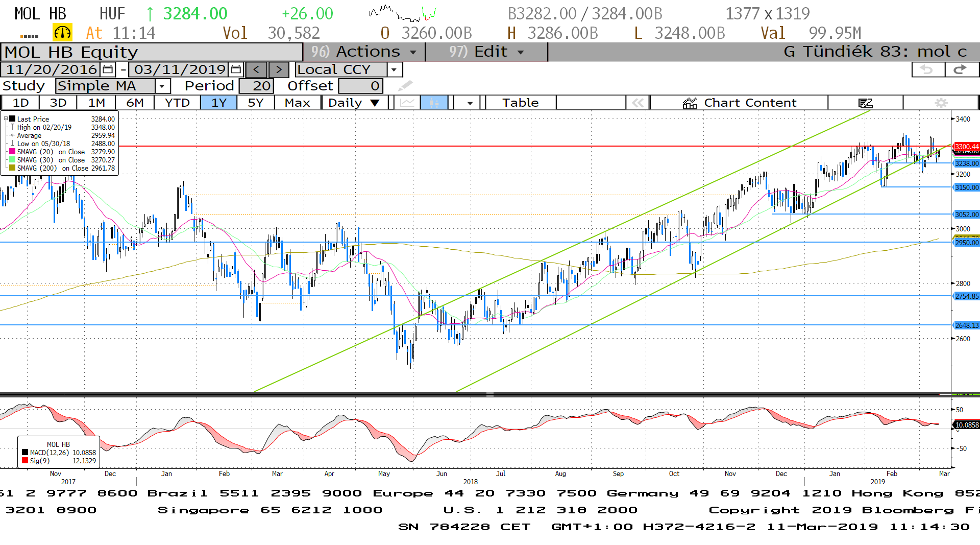980x545 pixels.
Task: Click the 'SMAVG (200) on Close' legend text
Action: [53, 168]
